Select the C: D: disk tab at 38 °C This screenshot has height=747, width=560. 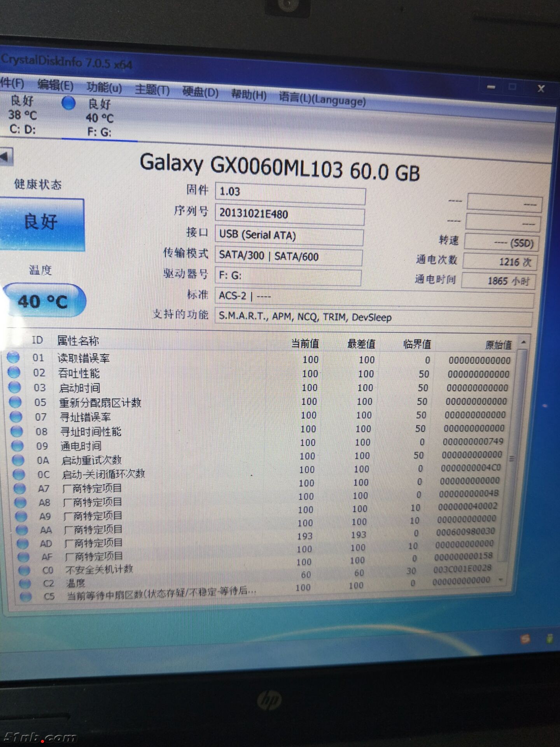[23, 115]
